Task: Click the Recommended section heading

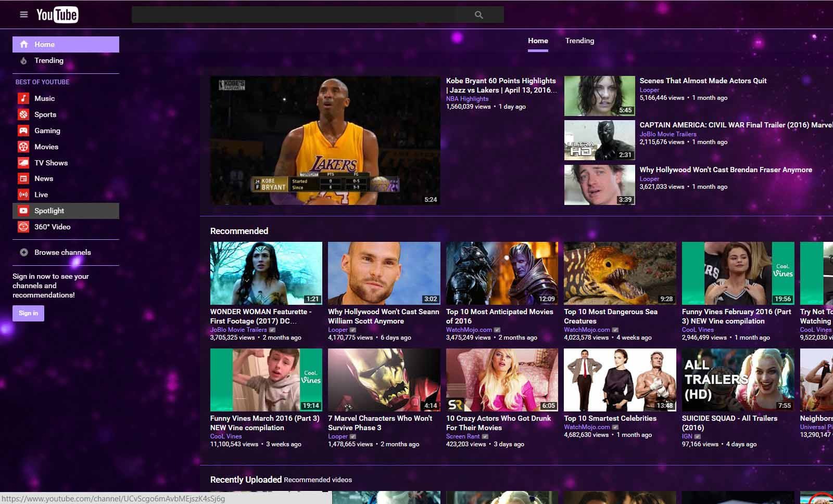Action: tap(239, 231)
